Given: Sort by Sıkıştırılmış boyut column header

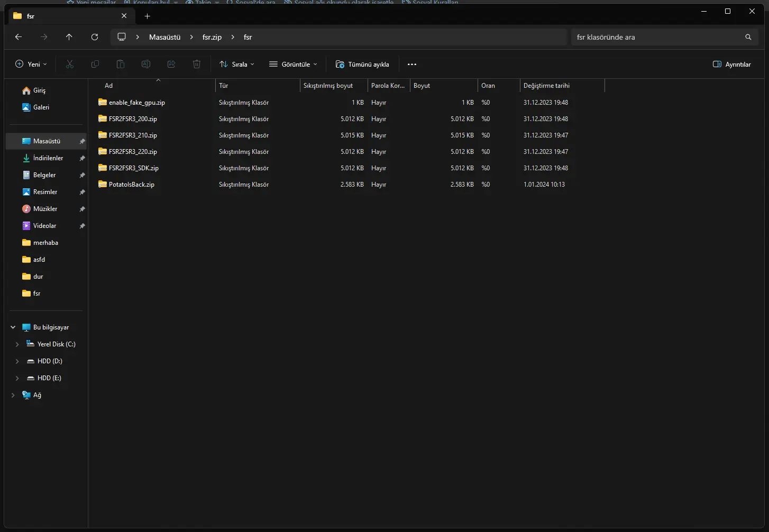Looking at the screenshot, I should 334,86.
